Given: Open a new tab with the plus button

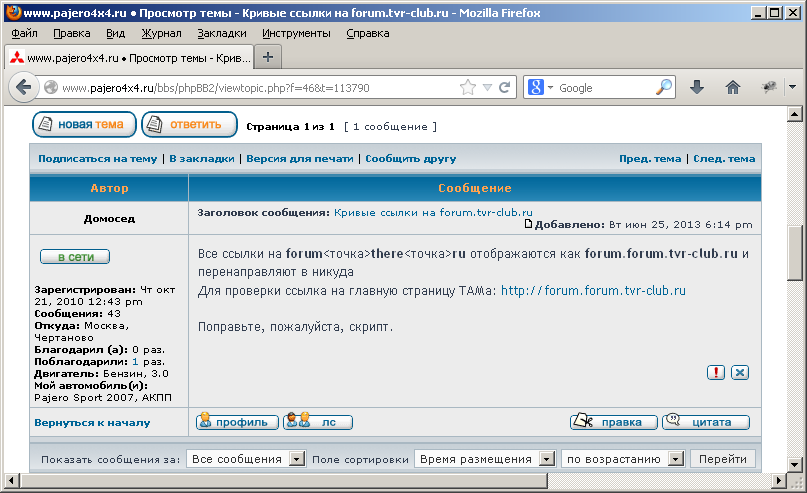Looking at the screenshot, I should point(268,57).
